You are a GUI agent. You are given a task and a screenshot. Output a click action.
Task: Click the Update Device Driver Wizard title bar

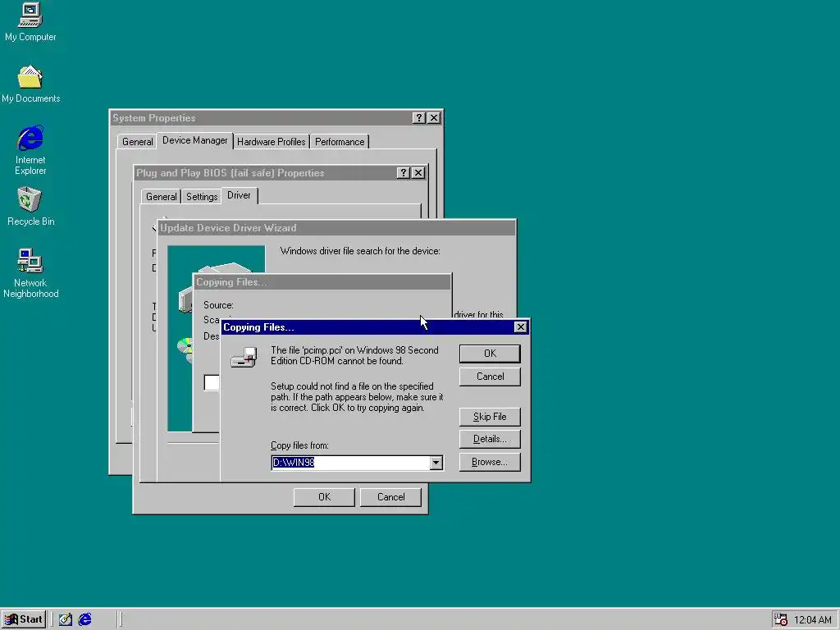[x=336, y=228]
